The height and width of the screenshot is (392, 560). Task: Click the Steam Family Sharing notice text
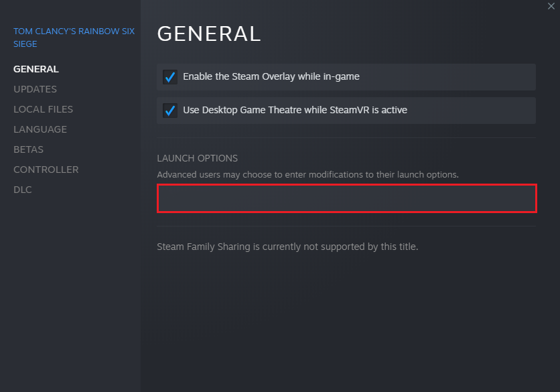tap(287, 247)
